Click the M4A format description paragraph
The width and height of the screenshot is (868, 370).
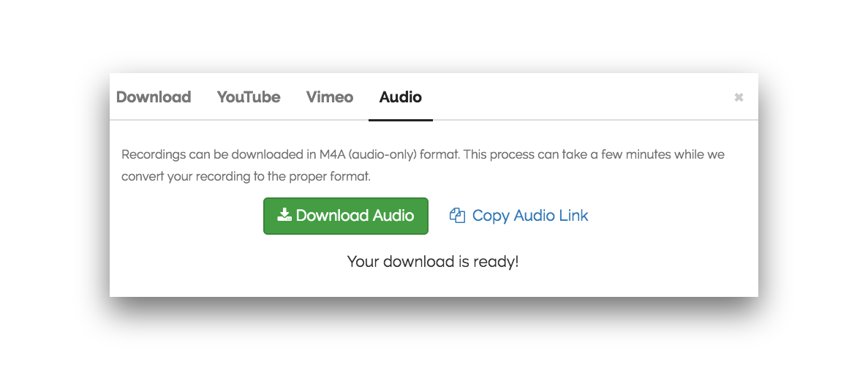click(x=423, y=165)
